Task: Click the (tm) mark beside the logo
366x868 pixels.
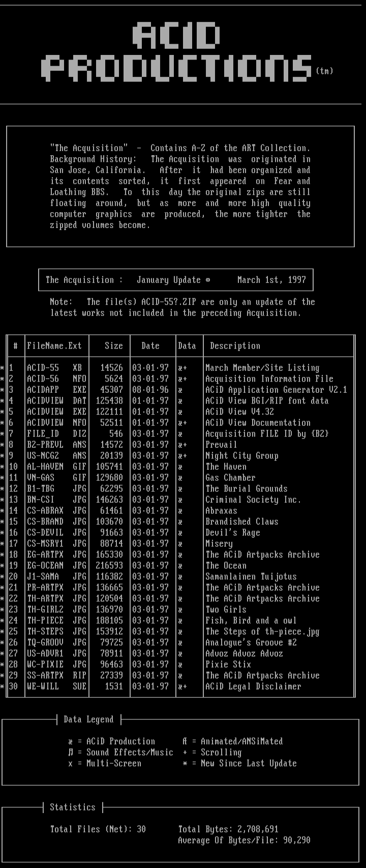Action: point(324,71)
